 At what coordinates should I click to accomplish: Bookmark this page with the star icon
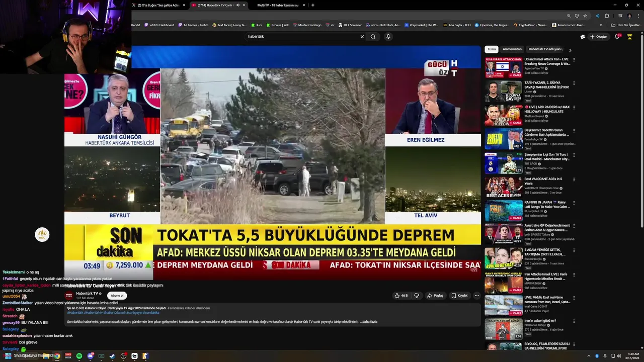585,16
